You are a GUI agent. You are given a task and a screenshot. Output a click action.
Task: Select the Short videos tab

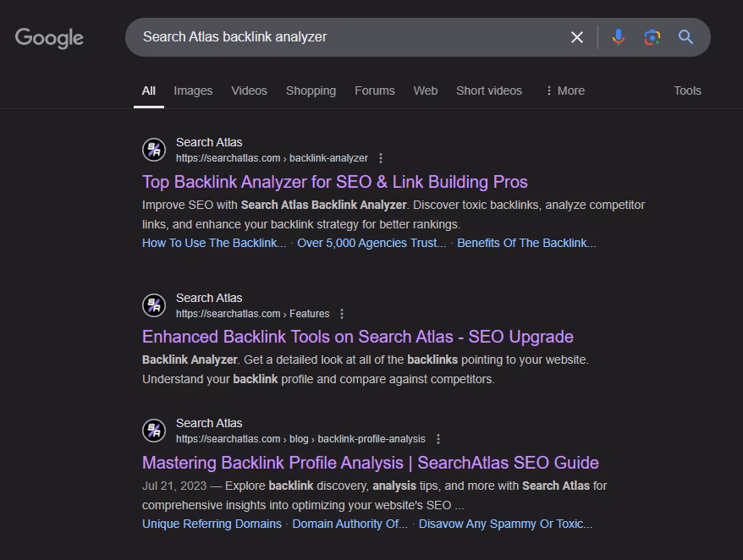[488, 91]
